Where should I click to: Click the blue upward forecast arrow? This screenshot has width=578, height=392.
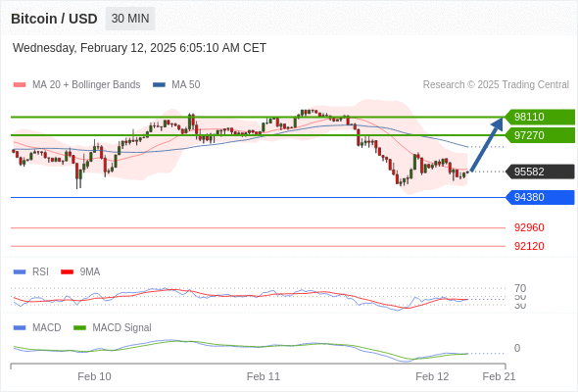pos(487,144)
